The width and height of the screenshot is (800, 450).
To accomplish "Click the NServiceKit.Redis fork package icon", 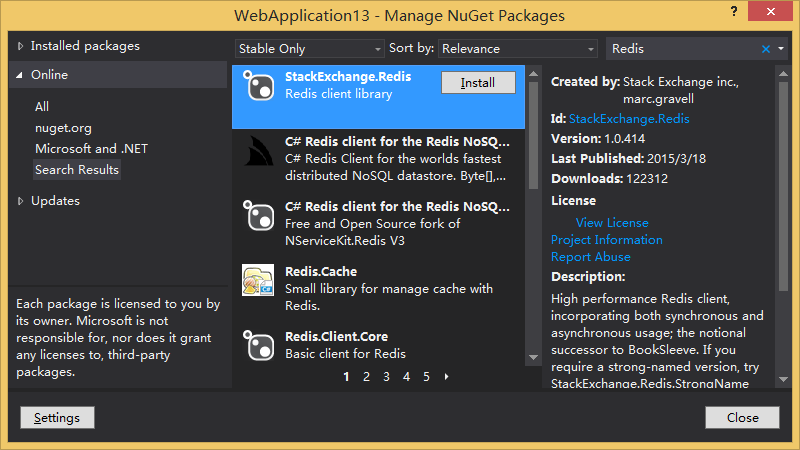I will 258,215.
